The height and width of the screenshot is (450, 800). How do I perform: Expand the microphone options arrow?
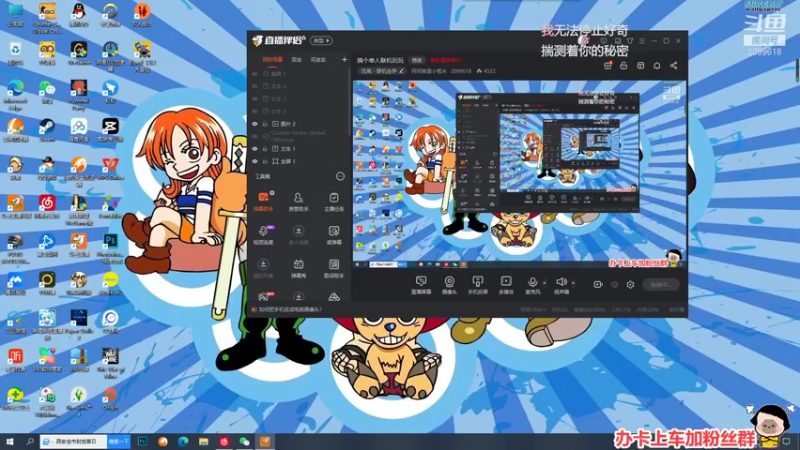pyautogui.click(x=544, y=283)
